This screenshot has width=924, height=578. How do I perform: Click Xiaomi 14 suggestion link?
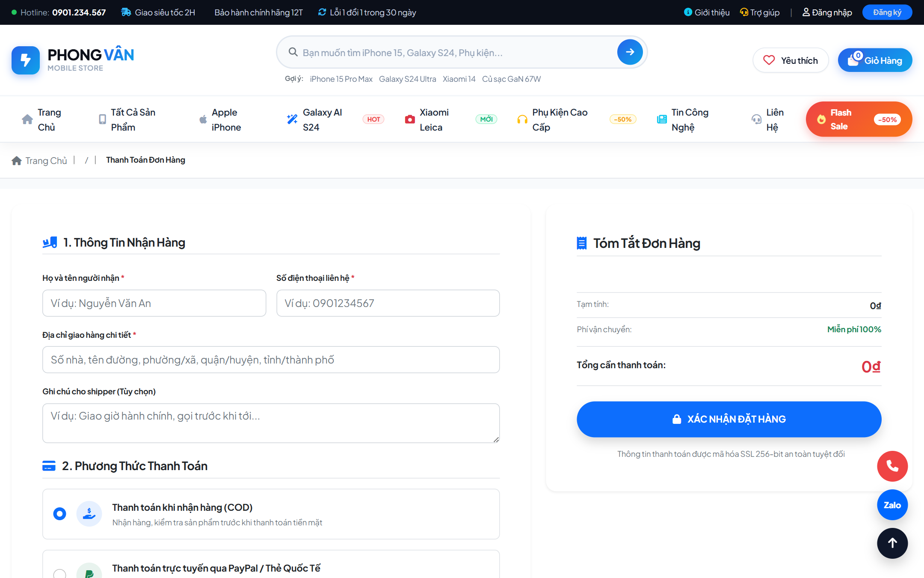pyautogui.click(x=459, y=79)
